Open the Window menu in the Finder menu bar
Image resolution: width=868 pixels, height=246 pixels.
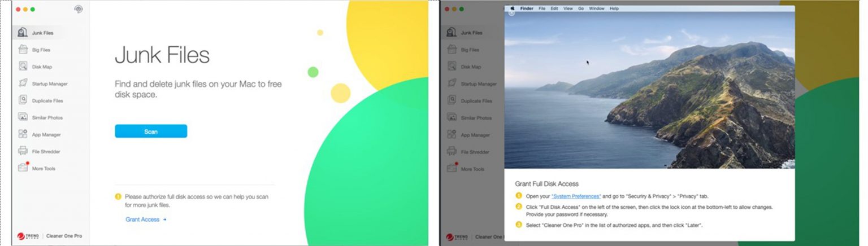[596, 8]
